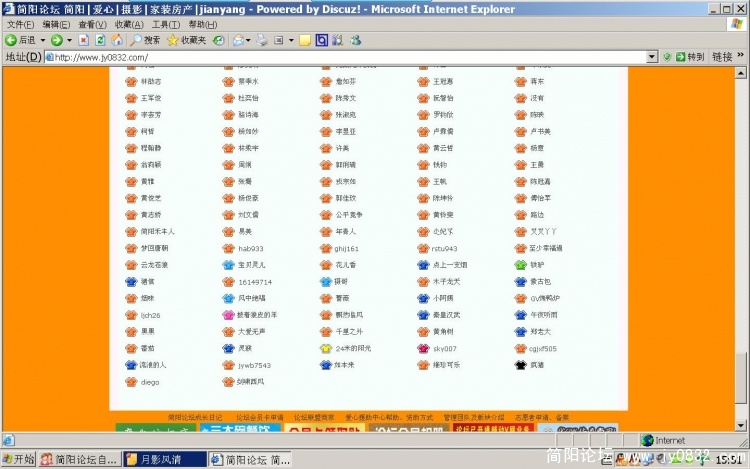Click the Edit page toolbar icon

pos(279,40)
